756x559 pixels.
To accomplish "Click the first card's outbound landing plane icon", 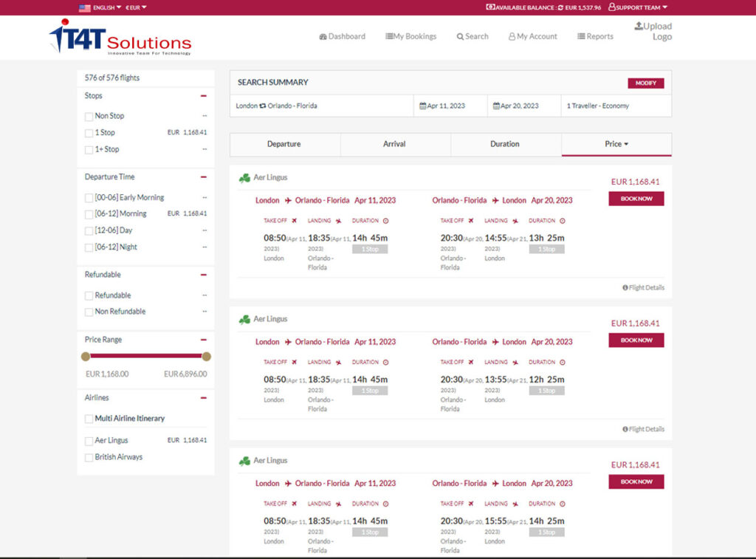I will 338,221.
